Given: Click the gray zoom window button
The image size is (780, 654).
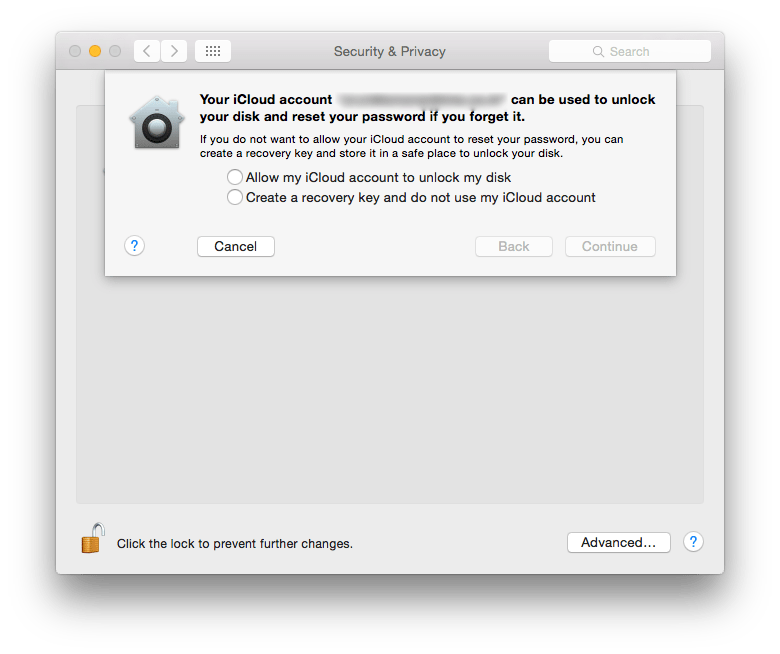Looking at the screenshot, I should (x=115, y=51).
